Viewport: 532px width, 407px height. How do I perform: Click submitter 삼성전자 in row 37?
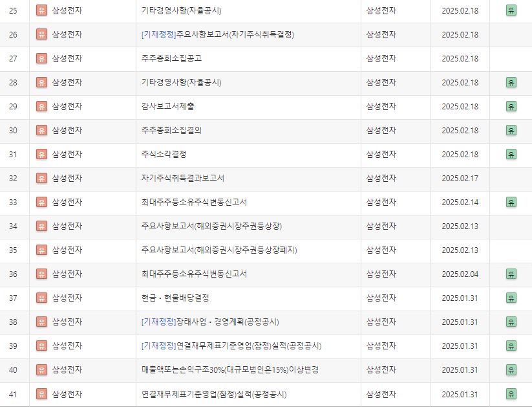tap(381, 298)
